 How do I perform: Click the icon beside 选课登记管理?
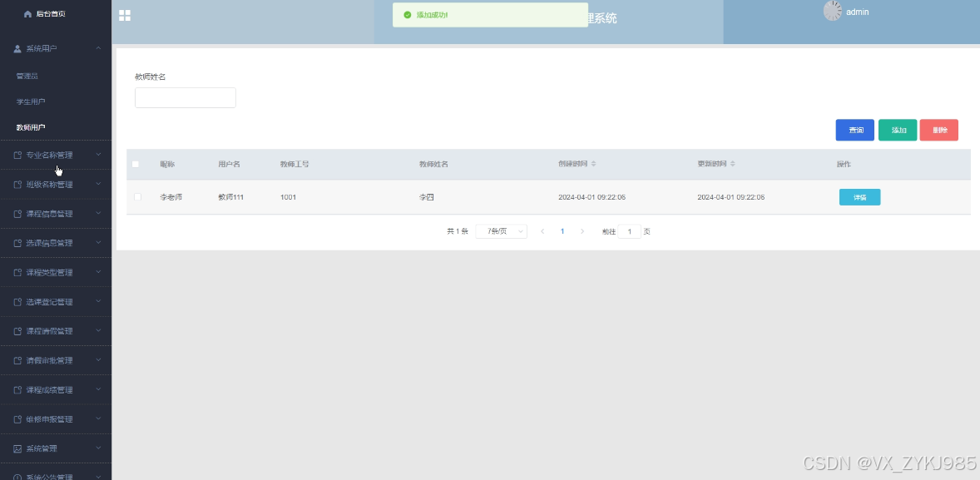click(17, 302)
